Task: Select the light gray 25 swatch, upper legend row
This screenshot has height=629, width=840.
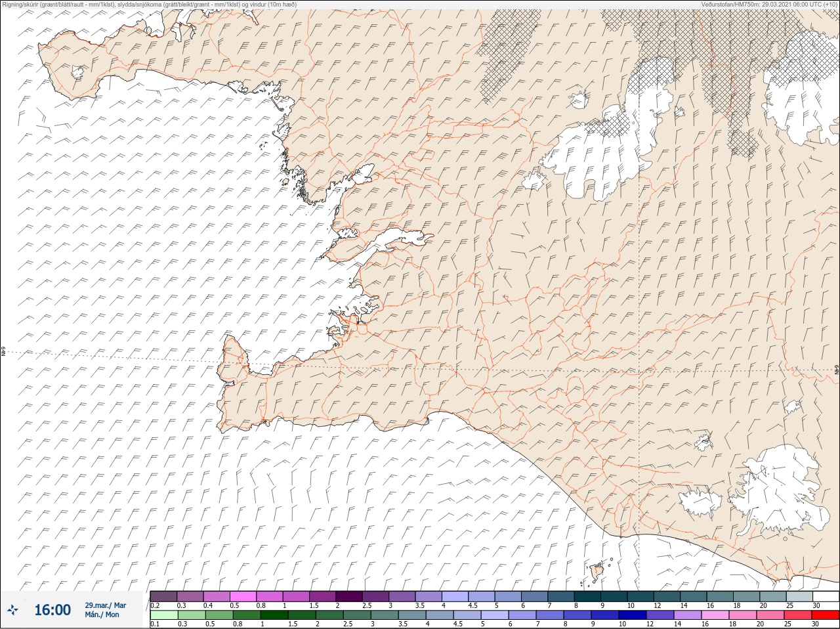Action: point(799,596)
